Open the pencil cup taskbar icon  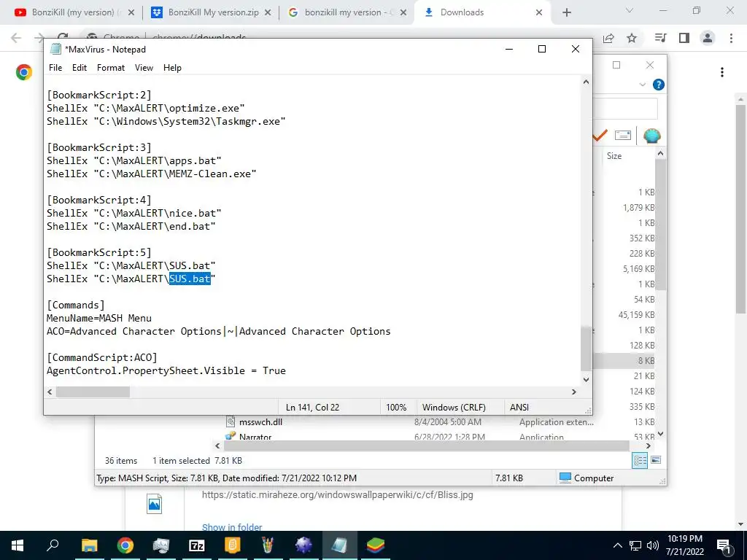point(268,545)
